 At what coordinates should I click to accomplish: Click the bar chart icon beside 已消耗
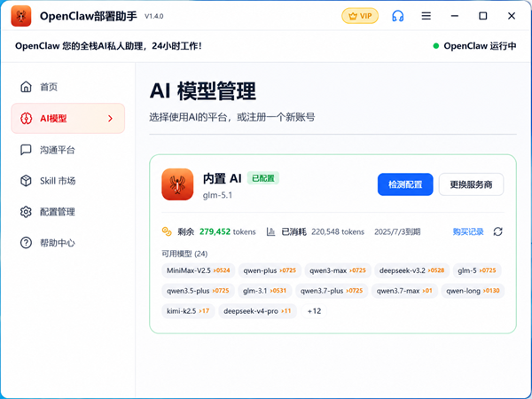(x=270, y=231)
